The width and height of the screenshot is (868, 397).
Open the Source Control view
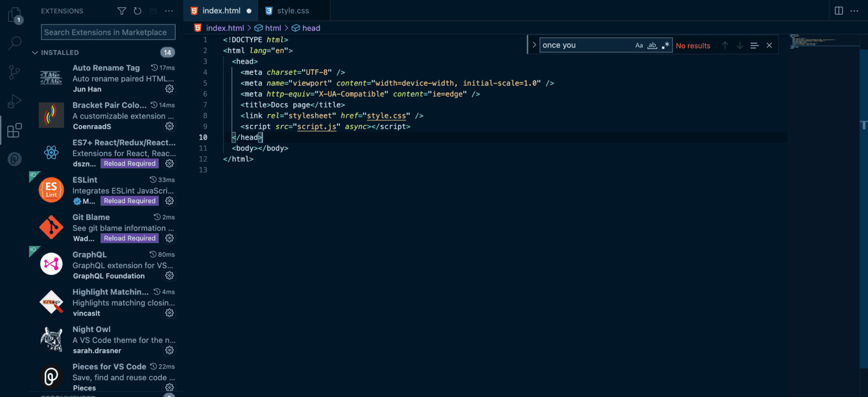tap(15, 72)
